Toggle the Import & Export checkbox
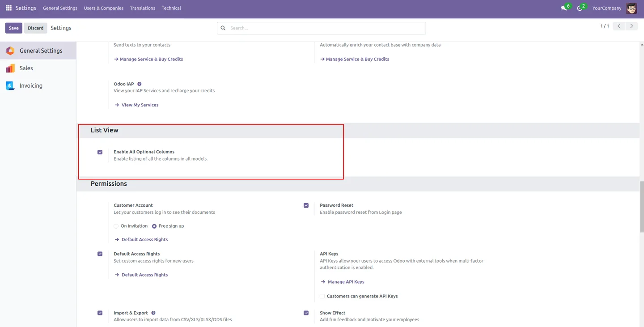The image size is (644, 327). (x=100, y=313)
